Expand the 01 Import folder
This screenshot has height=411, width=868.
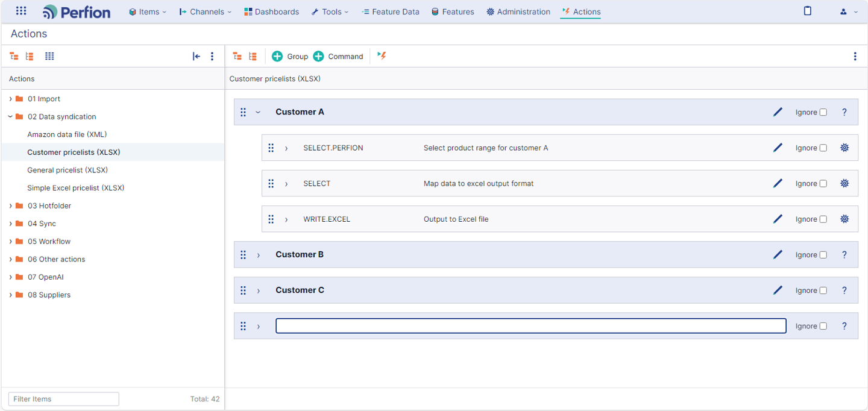10,99
